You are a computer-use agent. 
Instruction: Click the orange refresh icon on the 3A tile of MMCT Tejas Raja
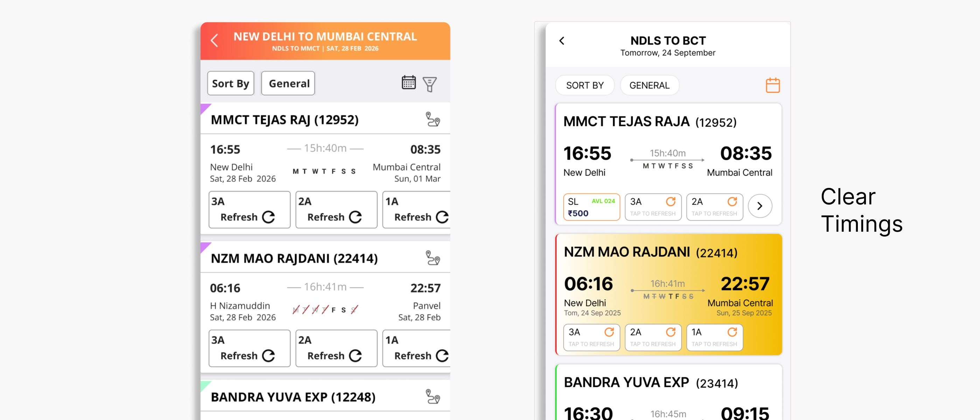tap(670, 201)
